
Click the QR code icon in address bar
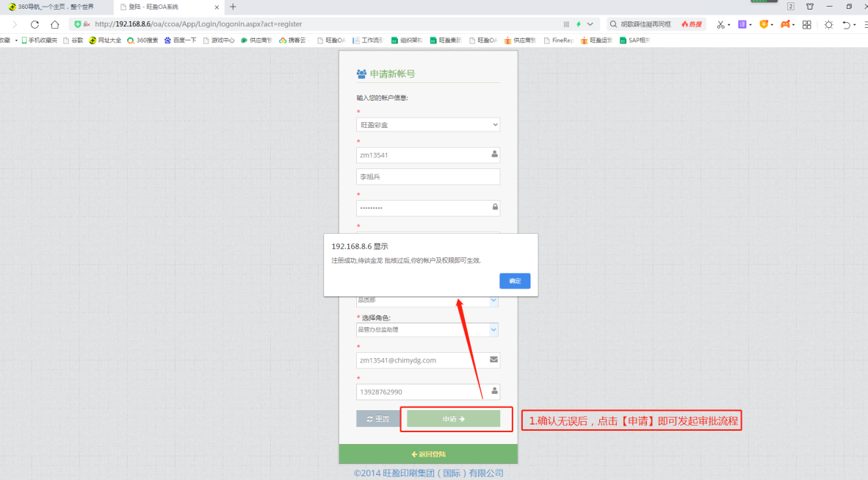tap(566, 24)
